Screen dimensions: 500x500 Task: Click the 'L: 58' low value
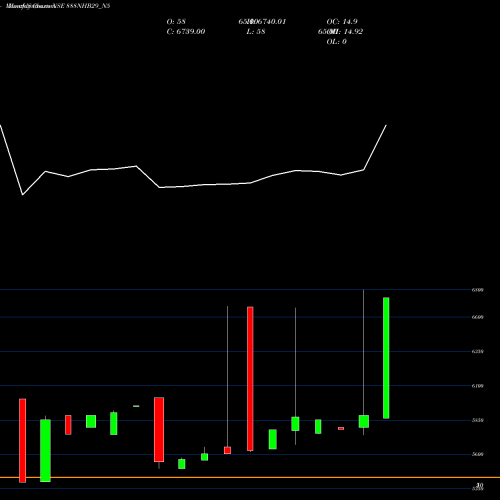tap(256, 32)
